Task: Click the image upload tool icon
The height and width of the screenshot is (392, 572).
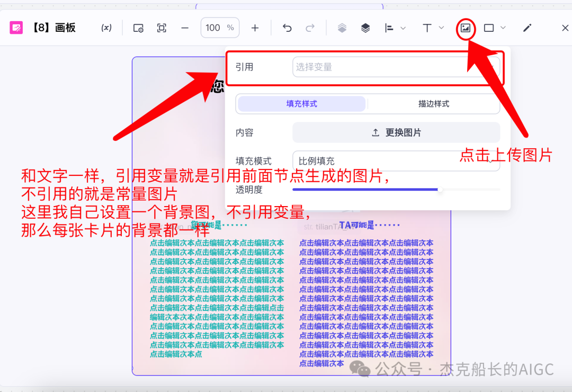Action: click(466, 28)
